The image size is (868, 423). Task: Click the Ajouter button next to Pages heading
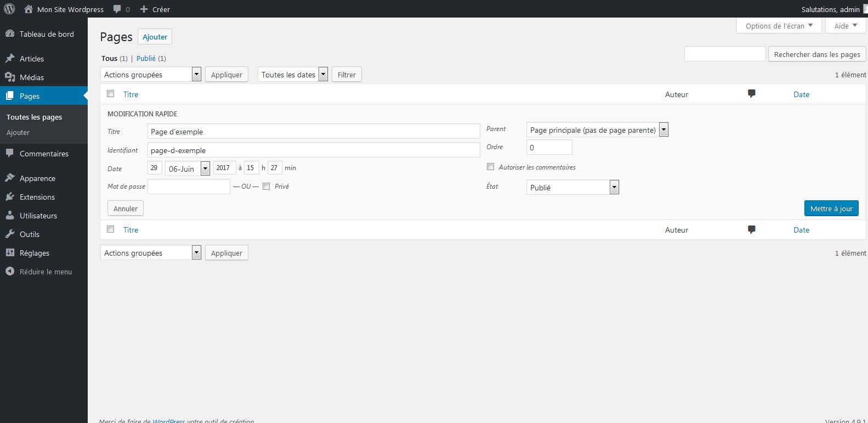(155, 37)
